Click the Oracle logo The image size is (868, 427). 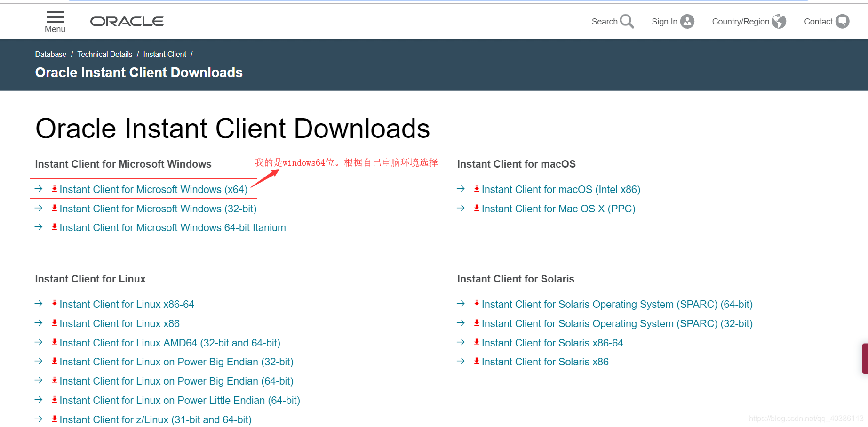127,21
